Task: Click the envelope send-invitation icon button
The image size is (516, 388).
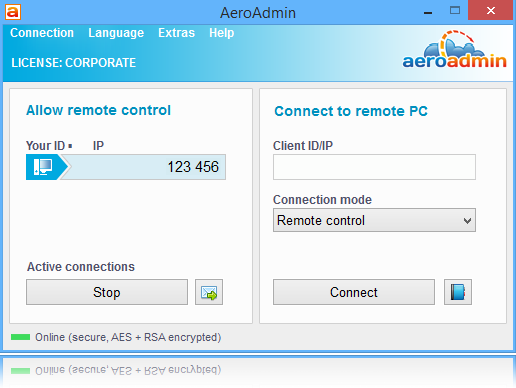Action: [x=209, y=292]
